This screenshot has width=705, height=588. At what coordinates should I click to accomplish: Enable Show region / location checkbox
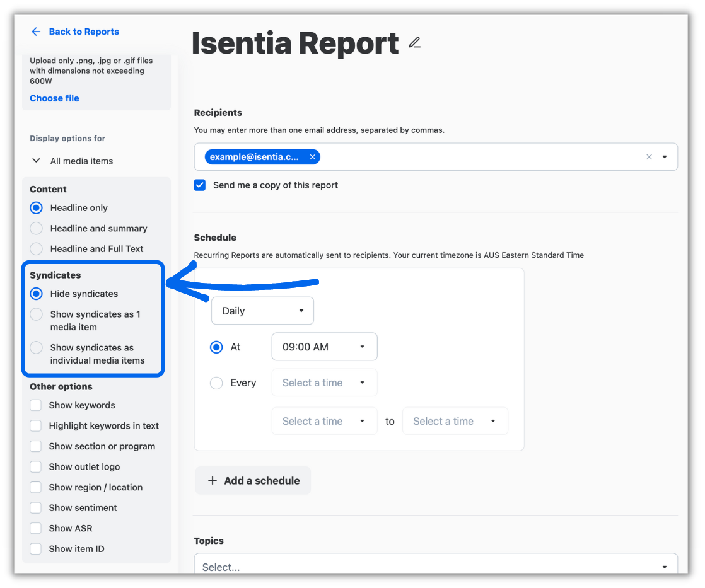coord(35,487)
